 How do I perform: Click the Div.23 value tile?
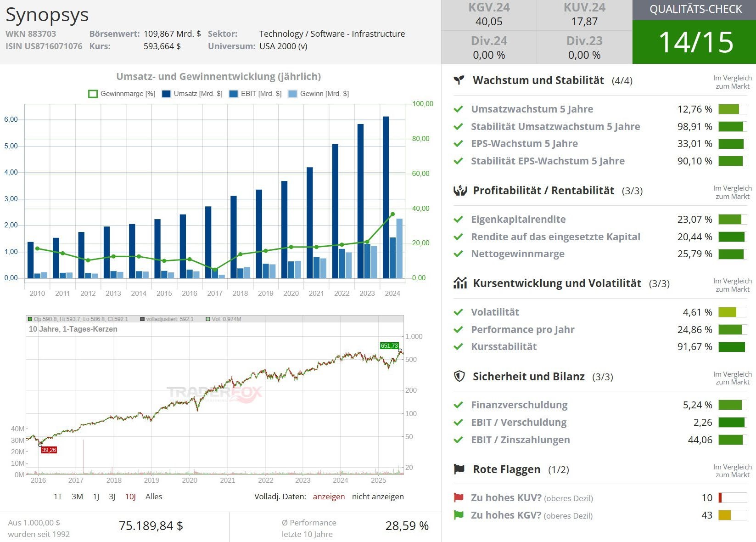584,48
